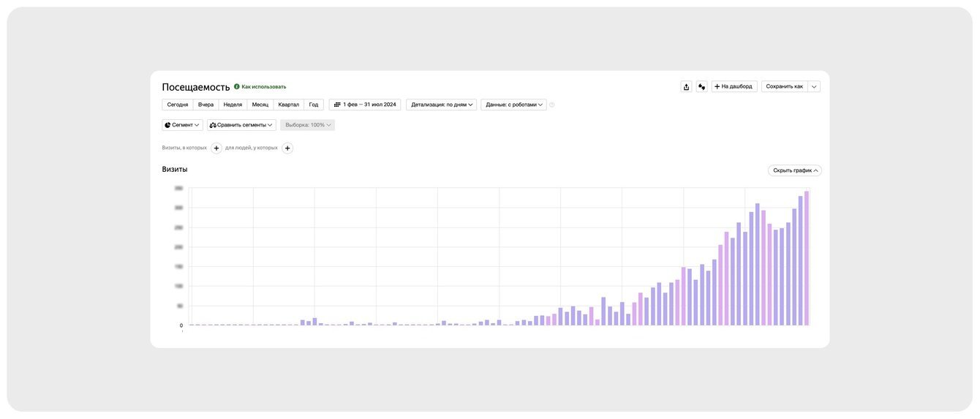Click the tallest last bar in chart
Screen dimensions: 980x419
pyautogui.click(x=807, y=258)
